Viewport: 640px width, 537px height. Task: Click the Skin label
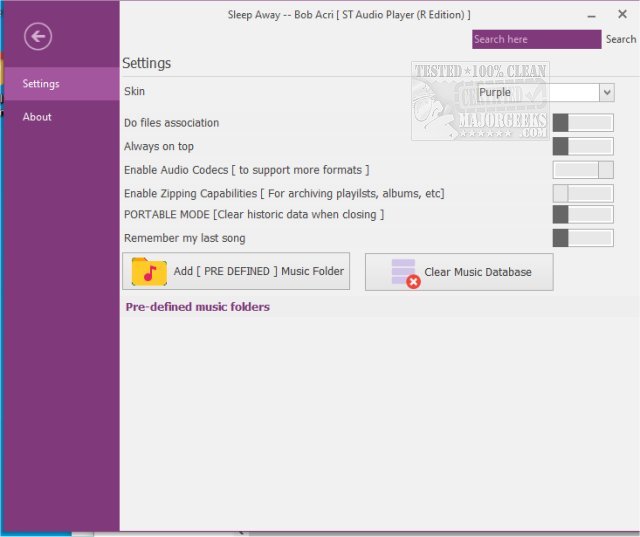coord(134,91)
